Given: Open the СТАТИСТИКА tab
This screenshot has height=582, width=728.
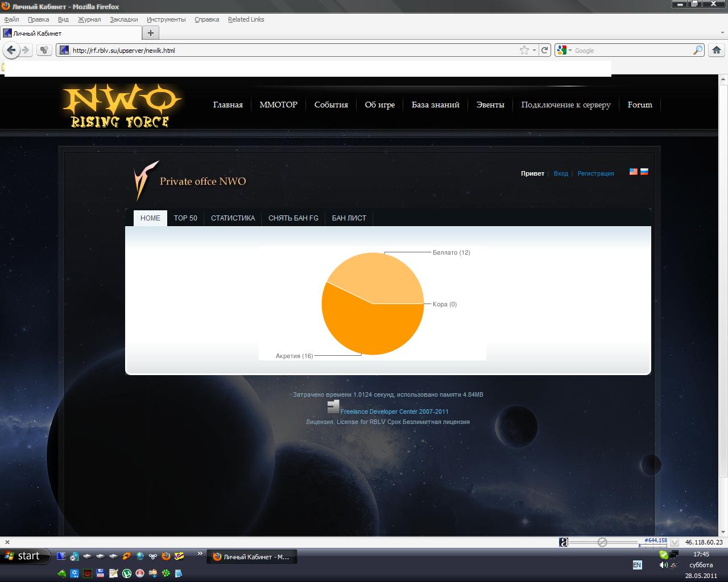Looking at the screenshot, I should [x=233, y=218].
